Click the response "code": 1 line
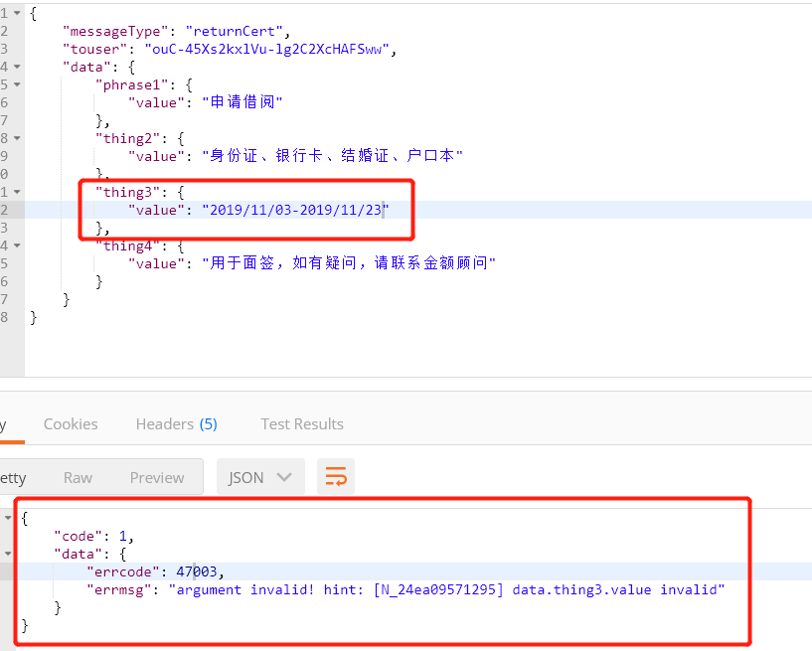Screen dimensions: 812x651 click(93, 536)
